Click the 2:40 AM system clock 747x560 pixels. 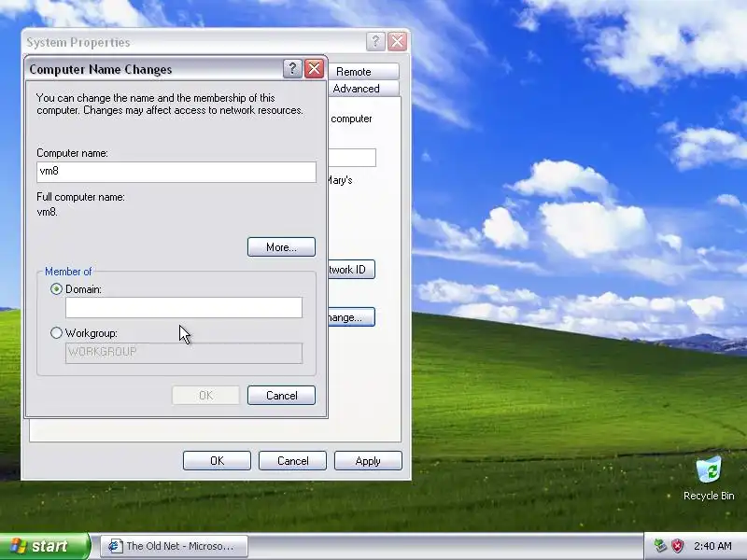(712, 546)
